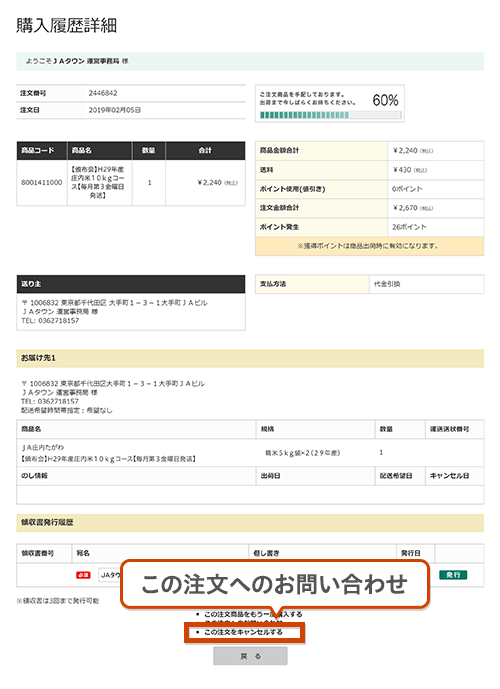This screenshot has height=689, width=500.
Task: Select the この注文をキャンセルする link
Action: point(243,632)
